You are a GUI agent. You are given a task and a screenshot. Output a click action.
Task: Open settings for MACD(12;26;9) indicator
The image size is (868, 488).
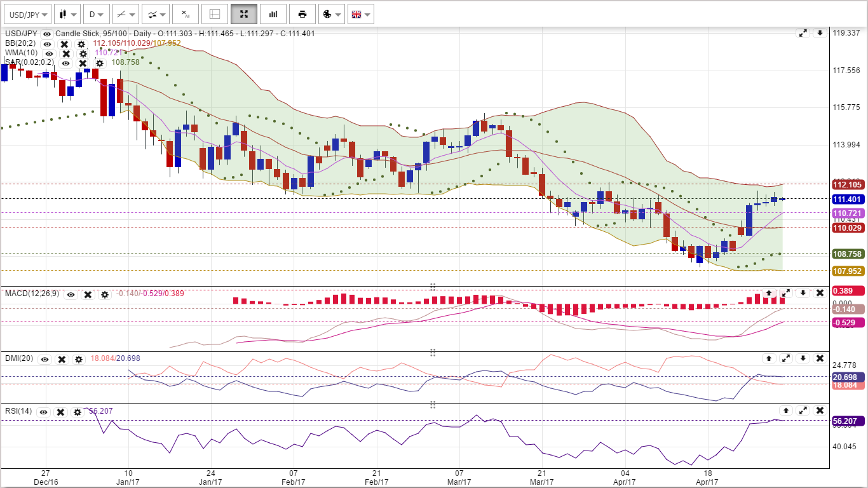tap(105, 294)
